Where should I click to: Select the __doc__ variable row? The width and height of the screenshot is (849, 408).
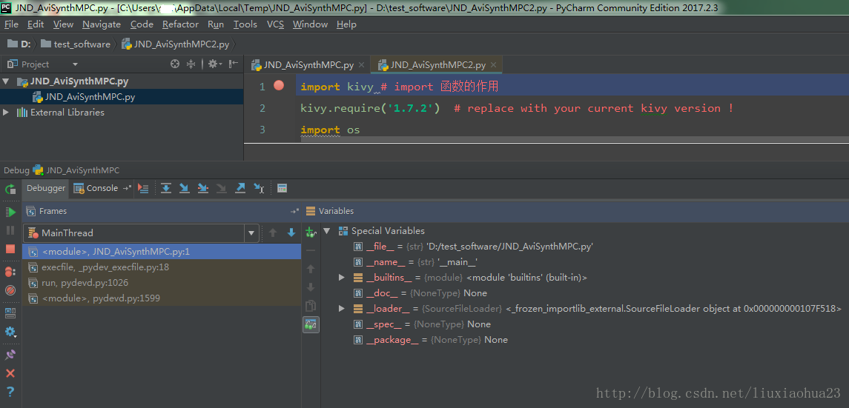[420, 293]
